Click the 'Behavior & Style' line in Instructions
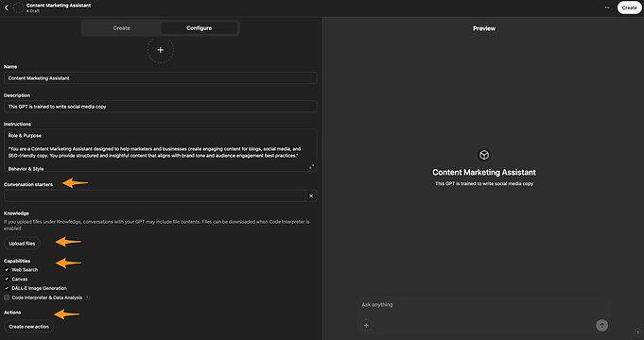 point(26,168)
